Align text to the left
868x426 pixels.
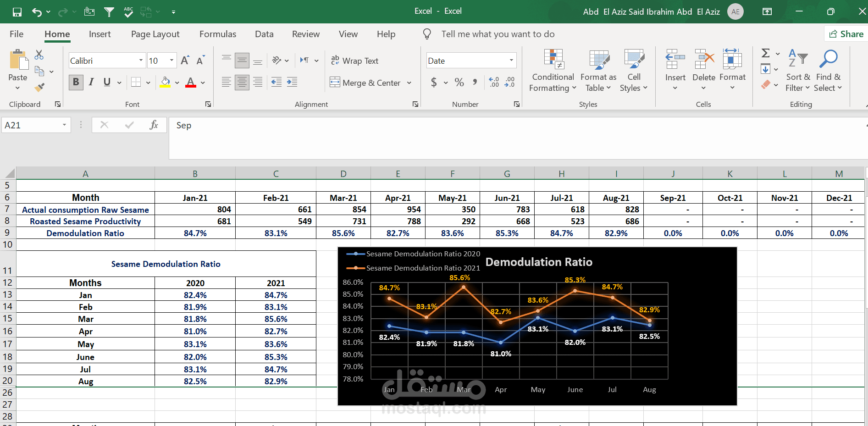(x=226, y=82)
